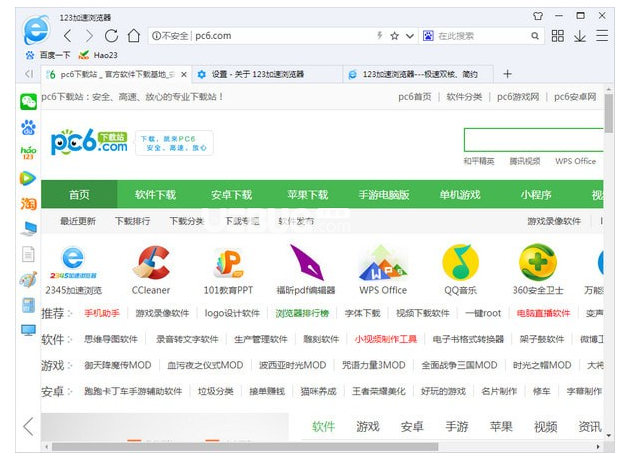
Task: Go forward with the forward arrow
Action: (x=89, y=36)
